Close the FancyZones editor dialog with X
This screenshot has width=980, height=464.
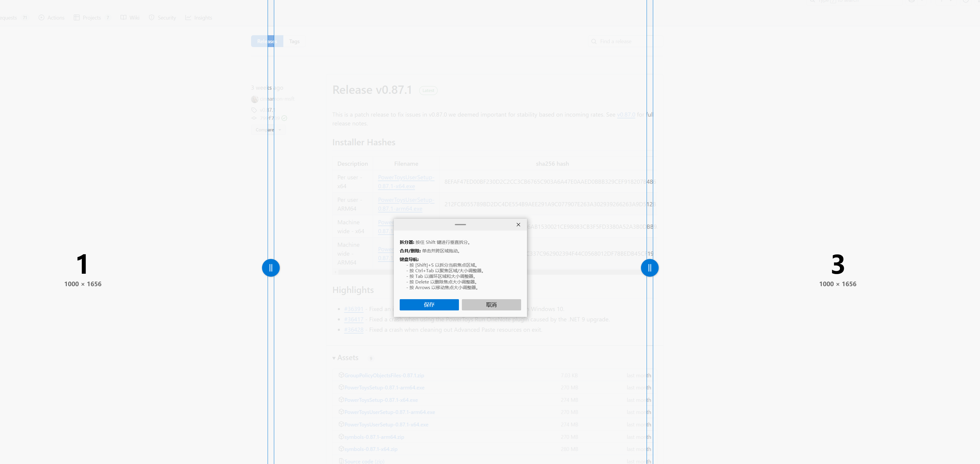pos(518,224)
